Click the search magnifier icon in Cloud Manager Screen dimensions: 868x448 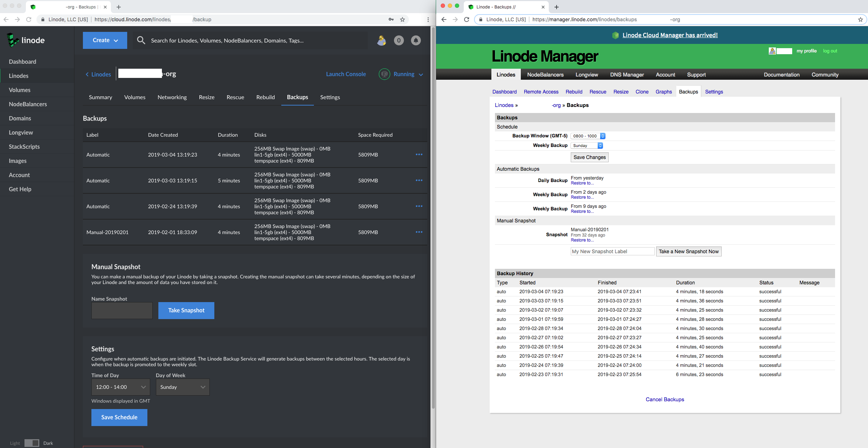click(141, 40)
